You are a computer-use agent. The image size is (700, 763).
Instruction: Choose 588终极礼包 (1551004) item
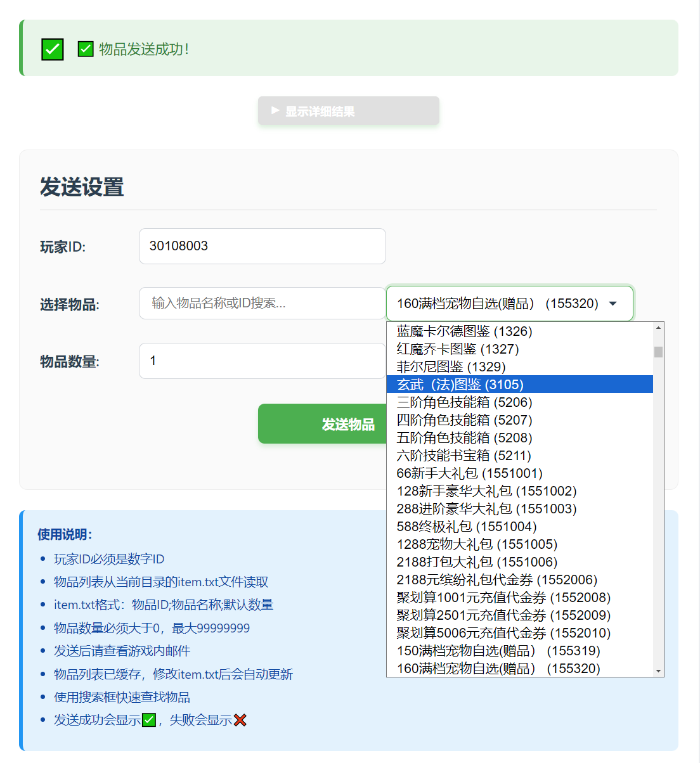click(466, 527)
